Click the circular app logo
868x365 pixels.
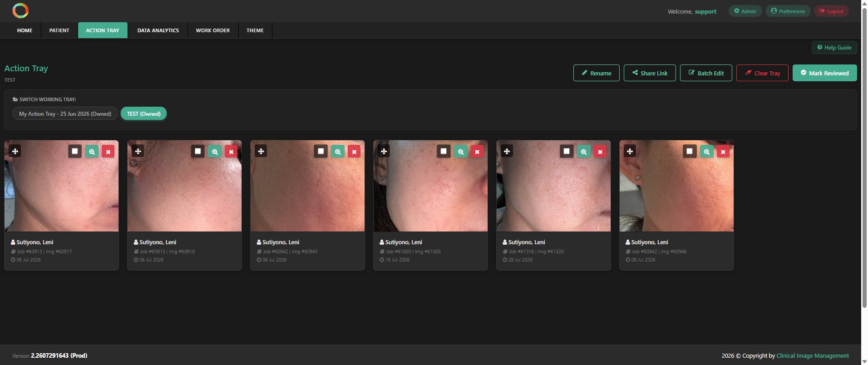coord(20,10)
